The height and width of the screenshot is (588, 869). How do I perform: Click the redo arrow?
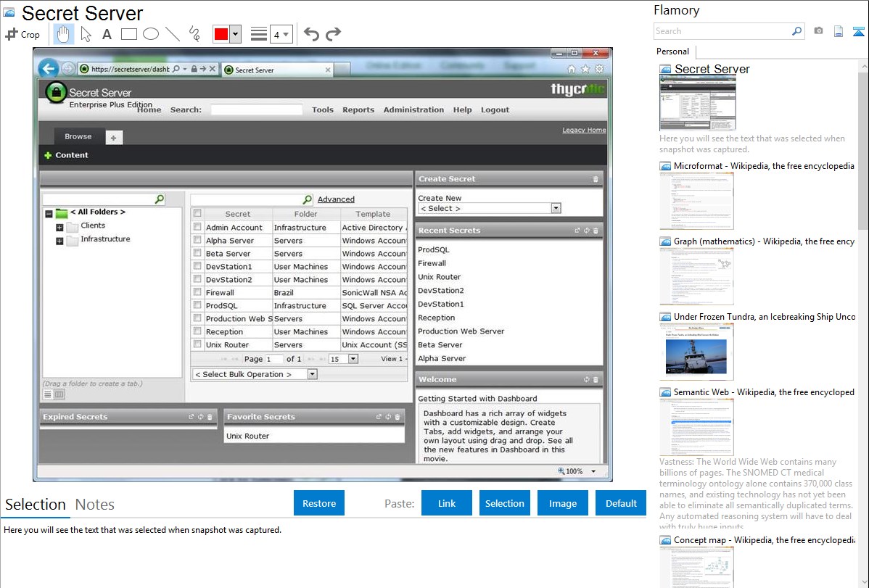pos(333,34)
